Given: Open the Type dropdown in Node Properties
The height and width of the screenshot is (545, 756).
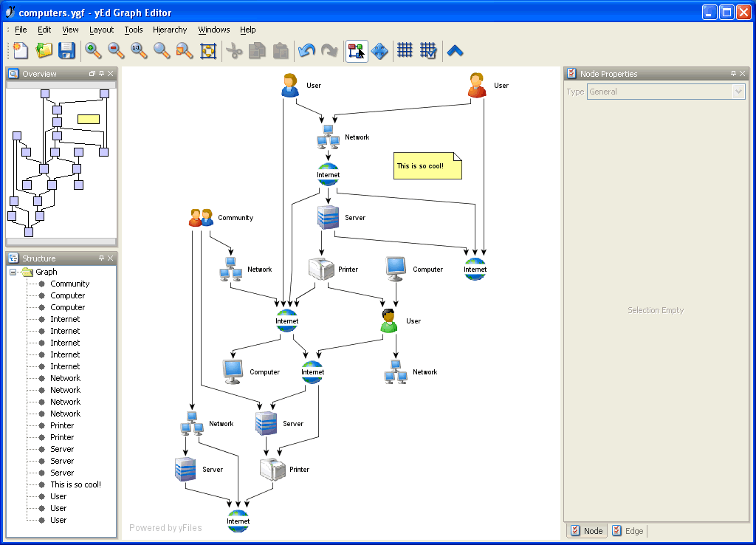Looking at the screenshot, I should [x=739, y=91].
